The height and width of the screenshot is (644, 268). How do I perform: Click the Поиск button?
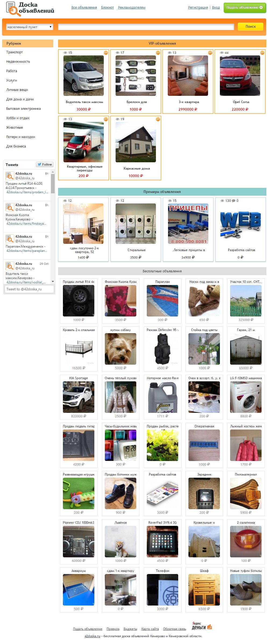tap(251, 26)
